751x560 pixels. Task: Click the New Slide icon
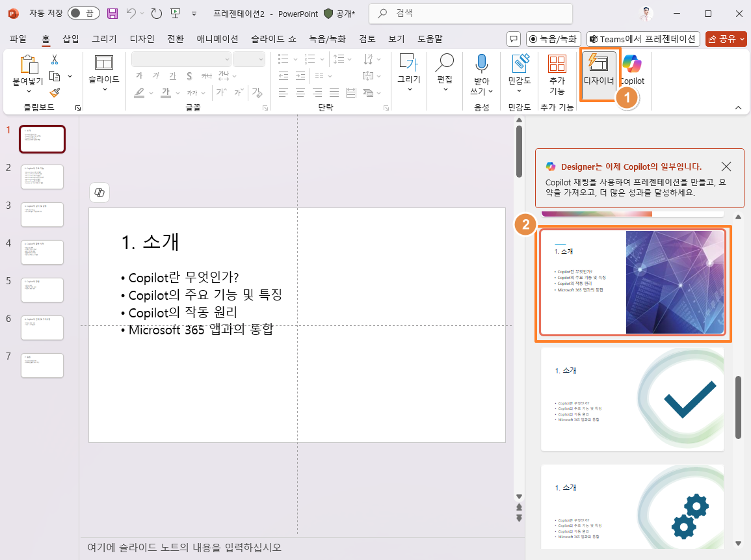click(104, 62)
